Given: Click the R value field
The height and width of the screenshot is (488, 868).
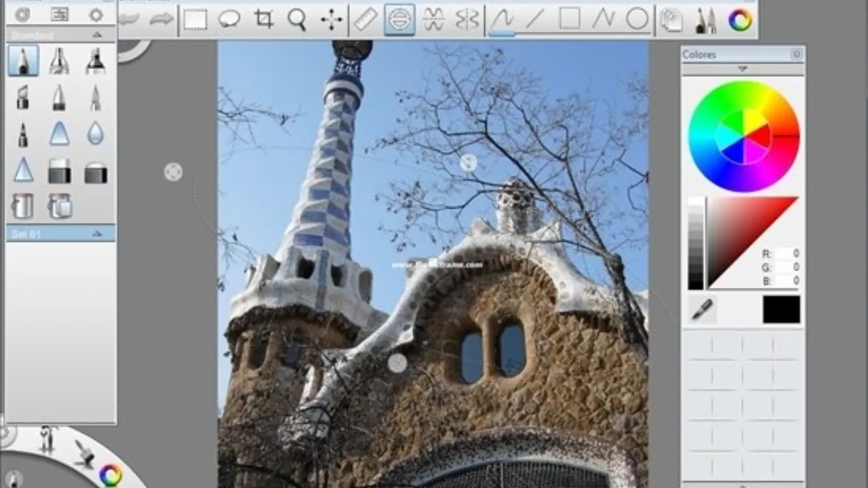Looking at the screenshot, I should pos(788,254).
